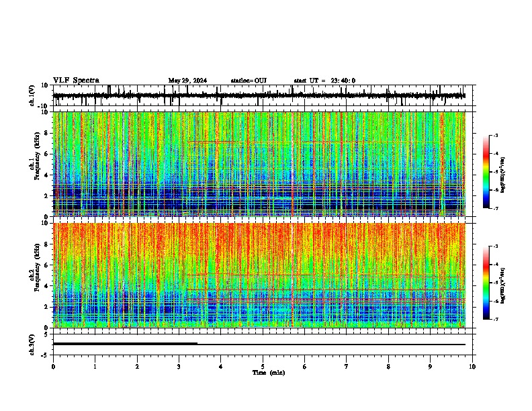Click the ch.1 voltage waveform trace
The height and width of the screenshot is (411, 532).
pos(259,95)
